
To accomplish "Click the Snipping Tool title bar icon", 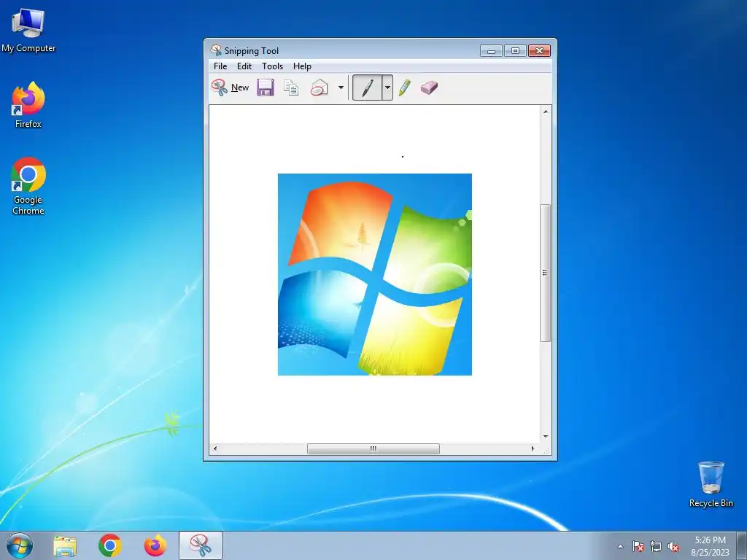I will tap(216, 50).
